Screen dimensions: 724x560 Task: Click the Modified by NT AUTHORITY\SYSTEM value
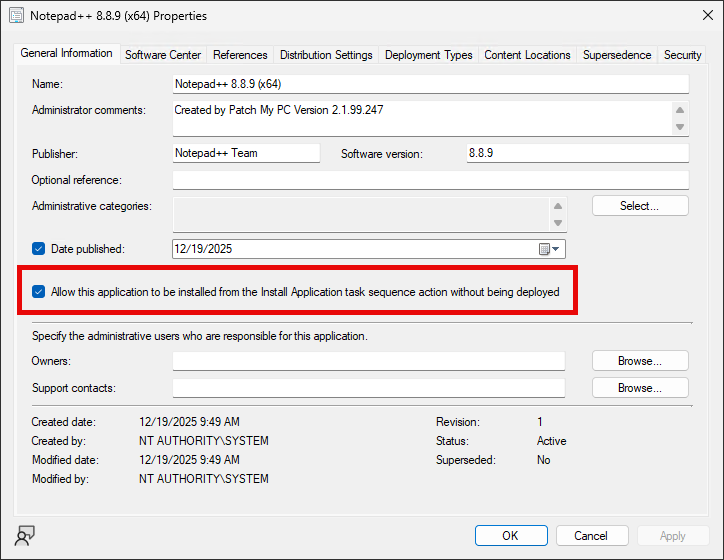(x=204, y=479)
